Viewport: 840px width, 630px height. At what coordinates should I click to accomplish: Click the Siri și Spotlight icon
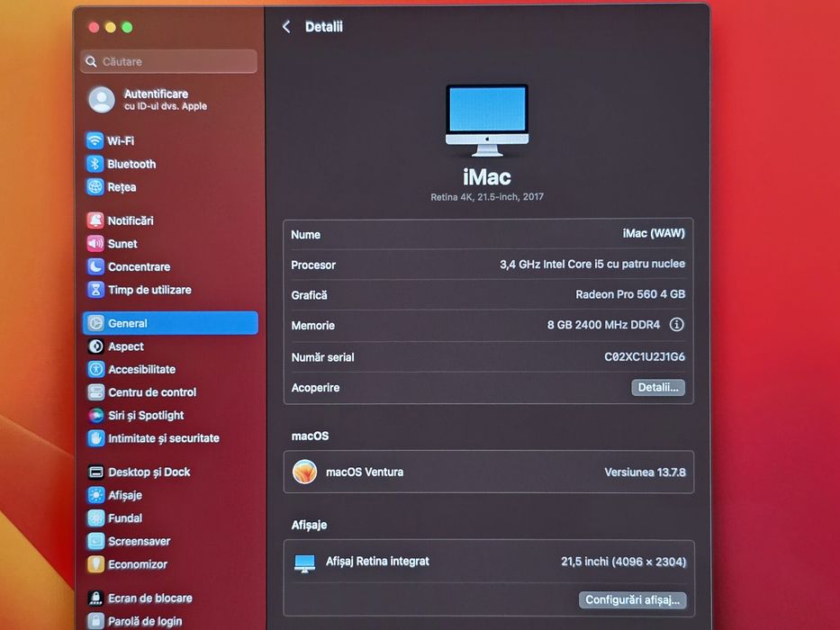(x=96, y=415)
